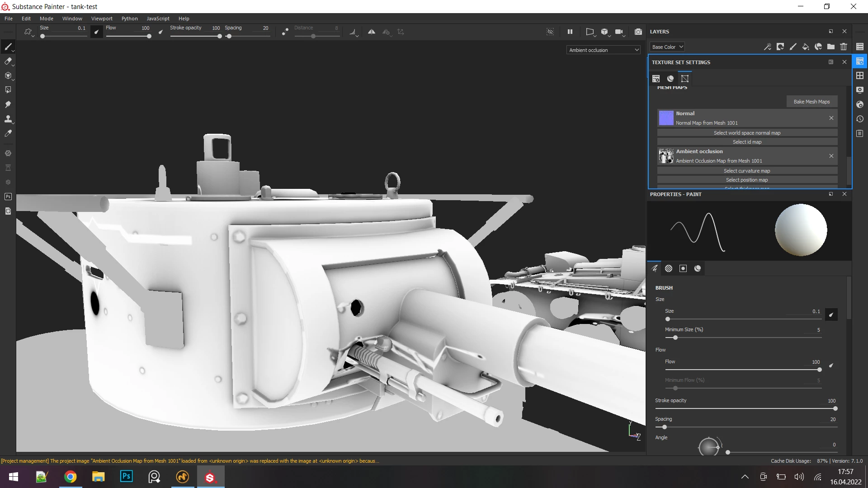Select the Eraser tool in left toolbar
The height and width of the screenshot is (488, 868).
[8, 61]
